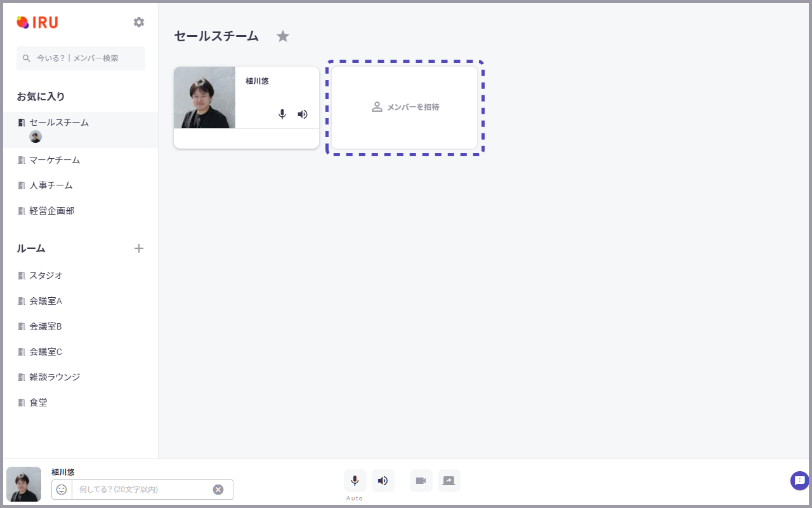Screen dimensions: 812x508
Task: Click the IRU logo
Action: tap(37, 22)
